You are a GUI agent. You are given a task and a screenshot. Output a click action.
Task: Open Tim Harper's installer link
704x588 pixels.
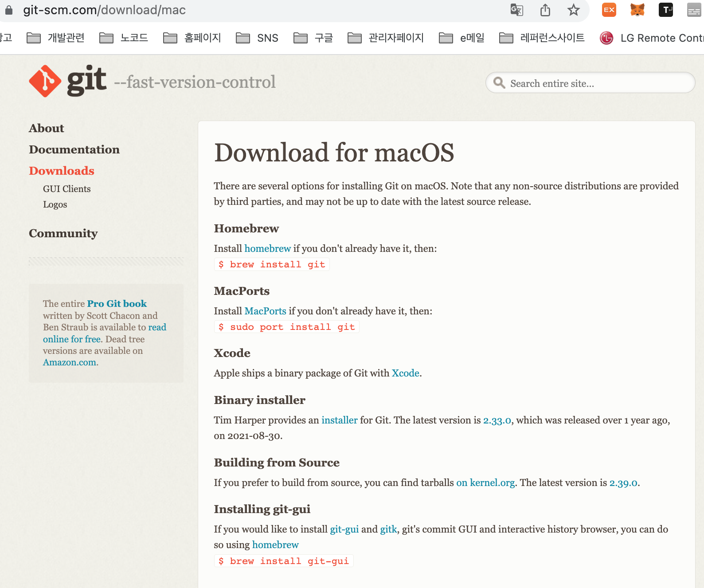point(340,420)
